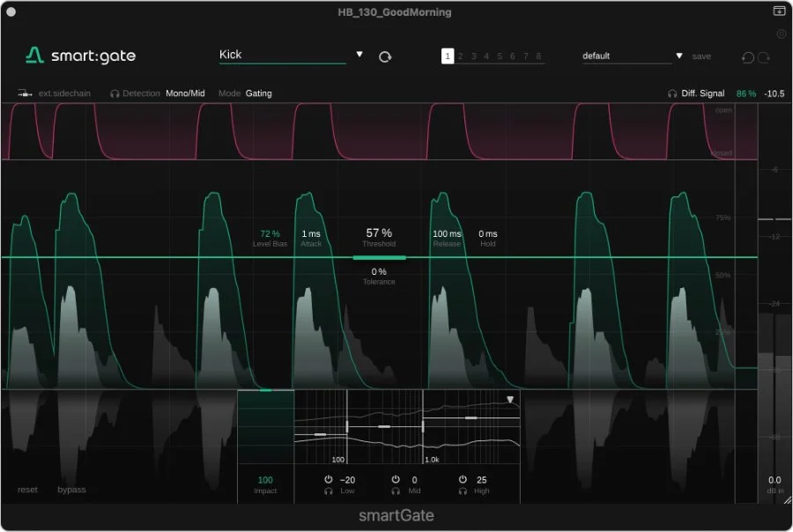Click the reset button
This screenshot has height=532, width=793.
coord(27,490)
